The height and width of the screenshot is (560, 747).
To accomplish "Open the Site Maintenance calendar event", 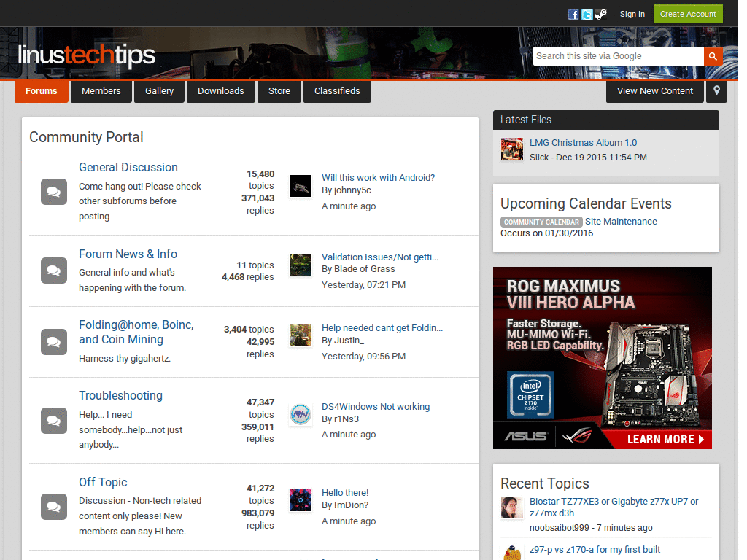I will click(621, 222).
